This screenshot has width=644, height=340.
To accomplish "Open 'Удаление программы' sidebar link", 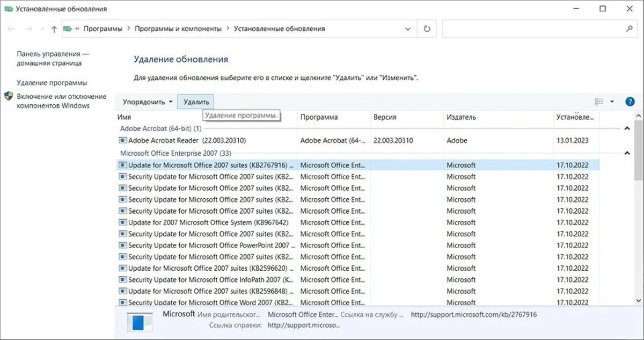I will 52,83.
